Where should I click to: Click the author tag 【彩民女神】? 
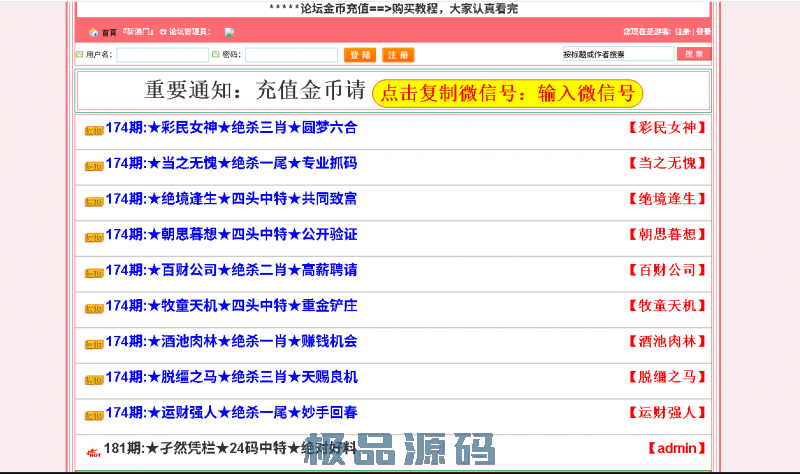point(667,128)
